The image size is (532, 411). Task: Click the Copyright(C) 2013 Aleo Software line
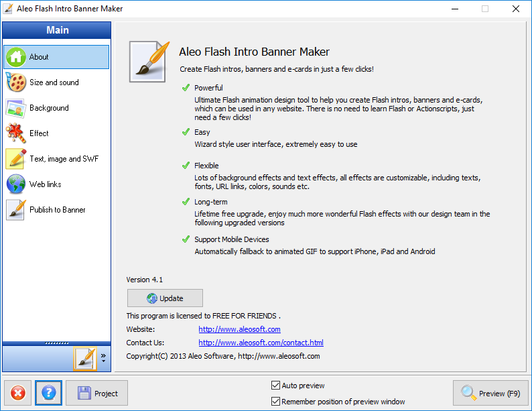pyautogui.click(x=223, y=356)
